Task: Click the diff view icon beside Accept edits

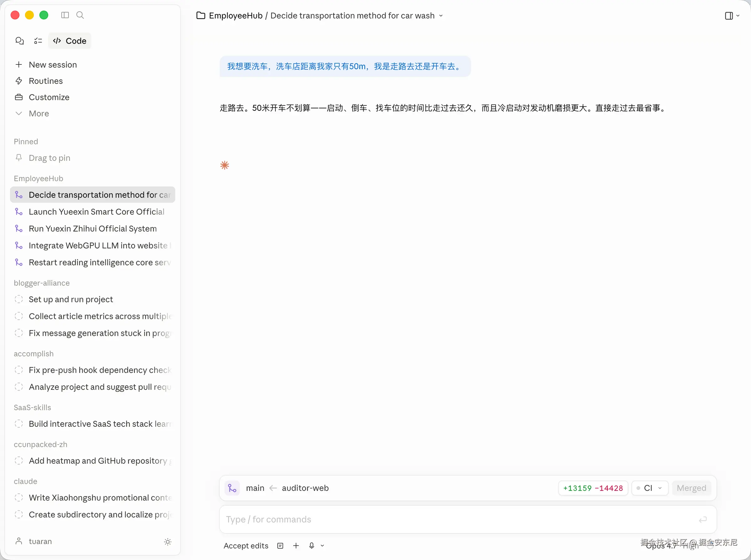Action: click(x=280, y=545)
